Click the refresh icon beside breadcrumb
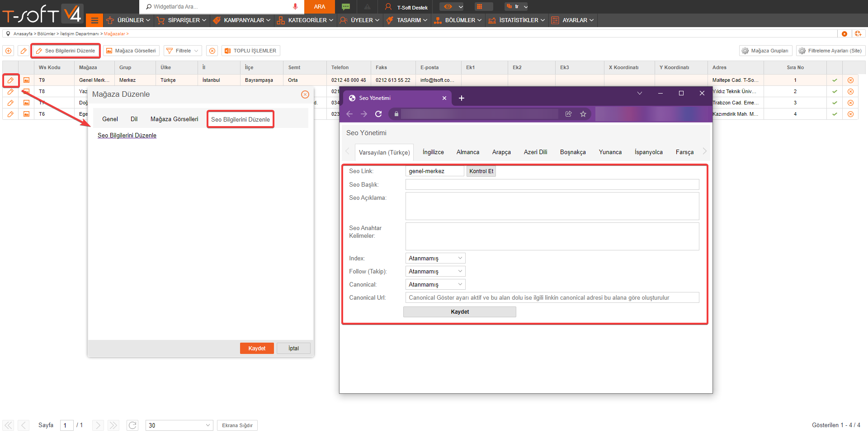Screen dimensions: 868x438 pos(858,34)
